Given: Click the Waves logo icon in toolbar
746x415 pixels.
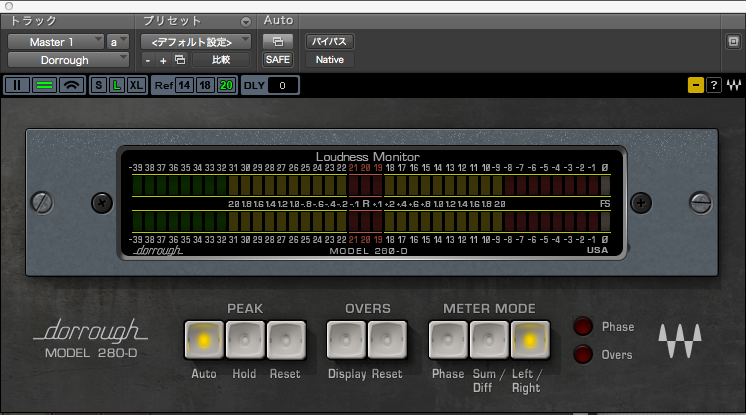Looking at the screenshot, I should (x=734, y=85).
